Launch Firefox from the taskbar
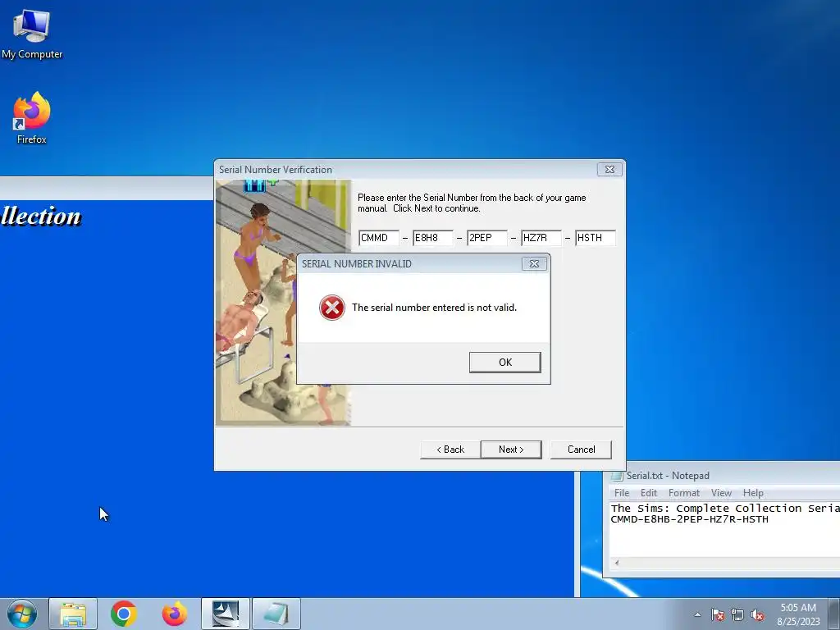Screen dimensions: 840x630 pos(175,614)
